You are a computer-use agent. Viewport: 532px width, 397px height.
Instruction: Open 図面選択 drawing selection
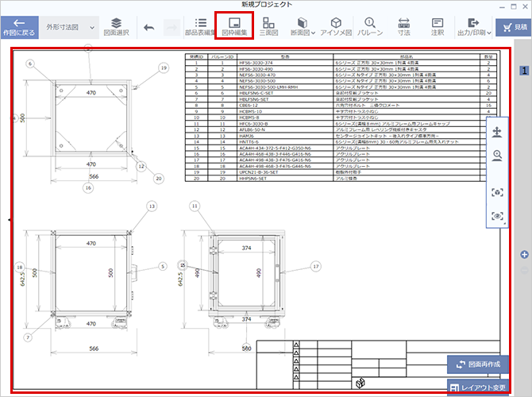point(116,26)
